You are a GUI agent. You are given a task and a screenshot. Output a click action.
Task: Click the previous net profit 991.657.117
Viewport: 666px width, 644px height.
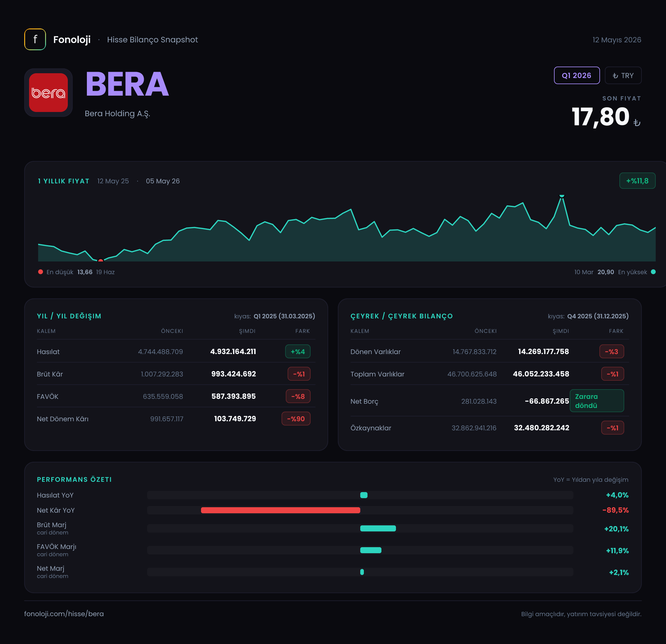(x=166, y=419)
